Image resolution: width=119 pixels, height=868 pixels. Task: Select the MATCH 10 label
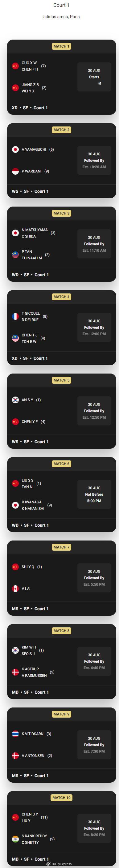point(61,798)
